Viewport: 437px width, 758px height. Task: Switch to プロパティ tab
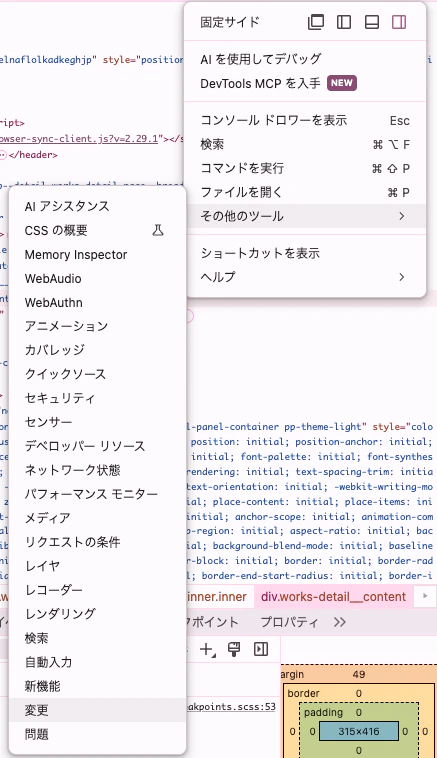289,622
